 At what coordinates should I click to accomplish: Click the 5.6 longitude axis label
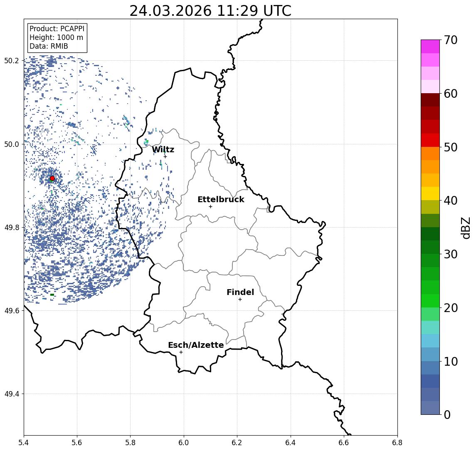pyautogui.click(x=77, y=443)
